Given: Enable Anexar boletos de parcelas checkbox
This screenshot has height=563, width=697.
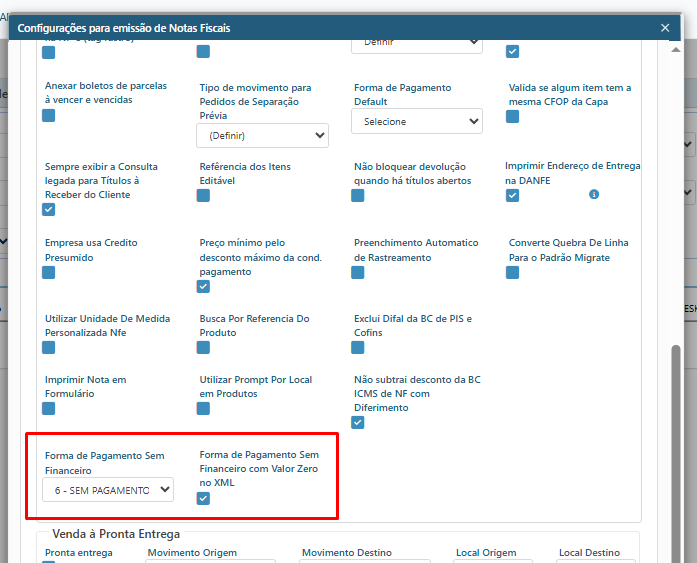Looking at the screenshot, I should click(49, 116).
